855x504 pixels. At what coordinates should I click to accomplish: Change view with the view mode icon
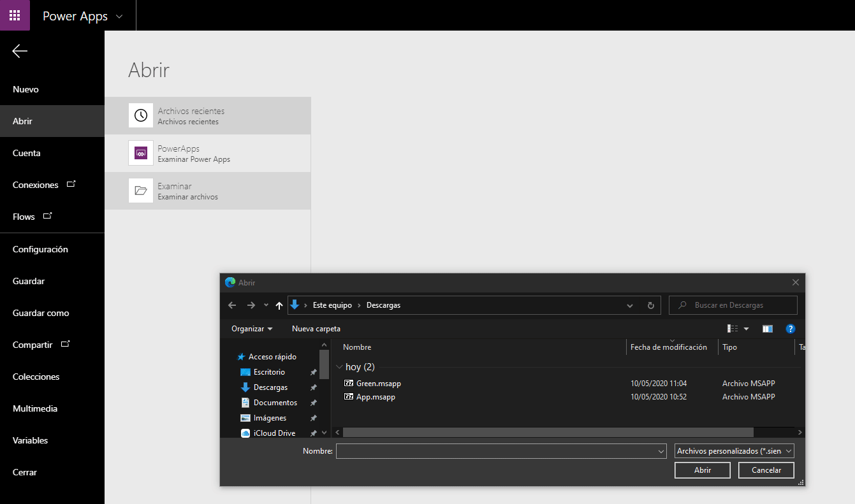(x=733, y=329)
